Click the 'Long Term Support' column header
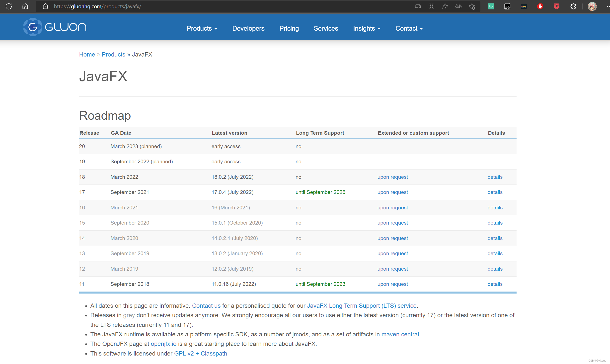 (320, 133)
